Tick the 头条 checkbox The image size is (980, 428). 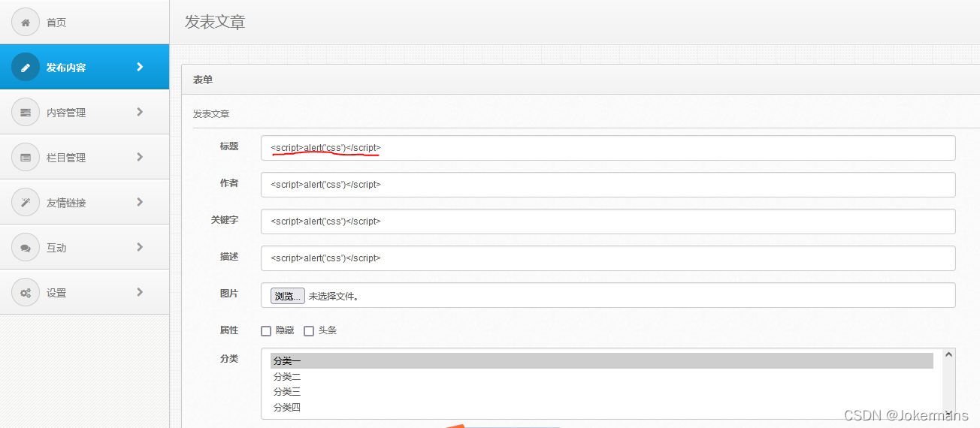(309, 331)
